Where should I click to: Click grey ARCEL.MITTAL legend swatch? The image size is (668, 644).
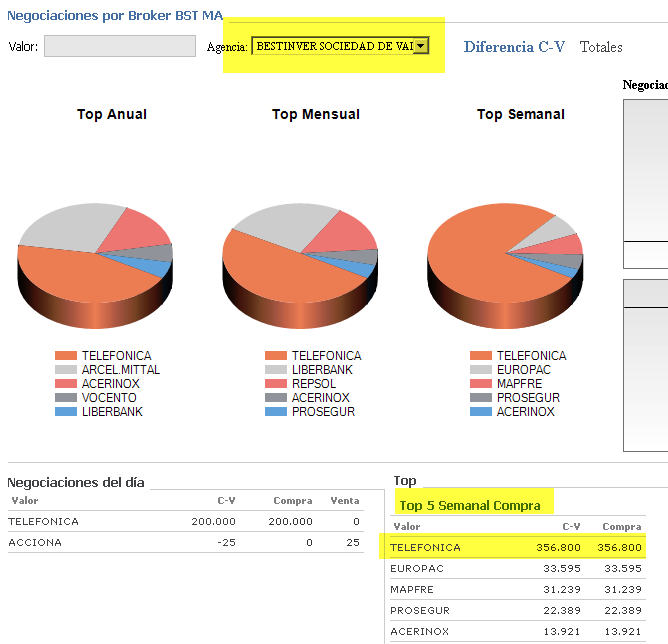[66, 370]
